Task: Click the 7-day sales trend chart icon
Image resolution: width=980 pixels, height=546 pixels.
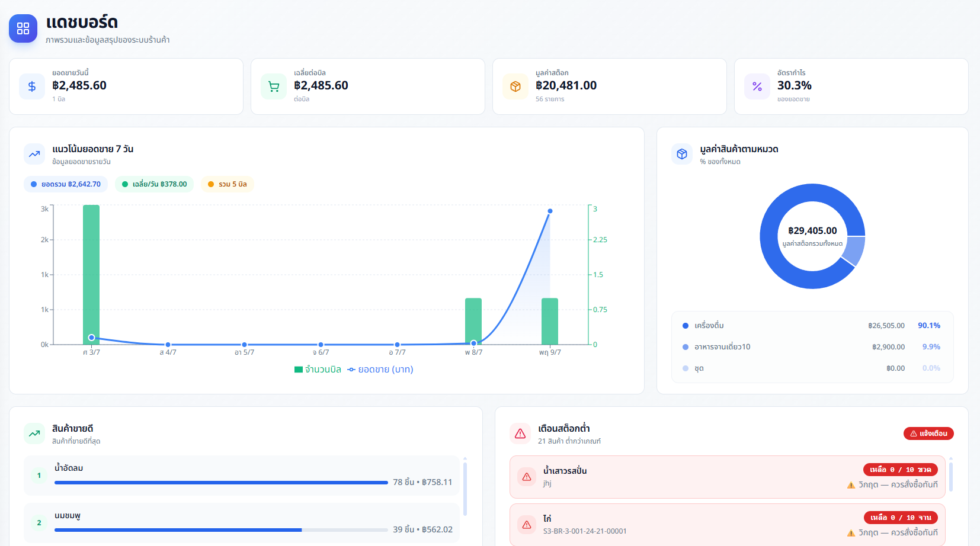Action: click(34, 154)
